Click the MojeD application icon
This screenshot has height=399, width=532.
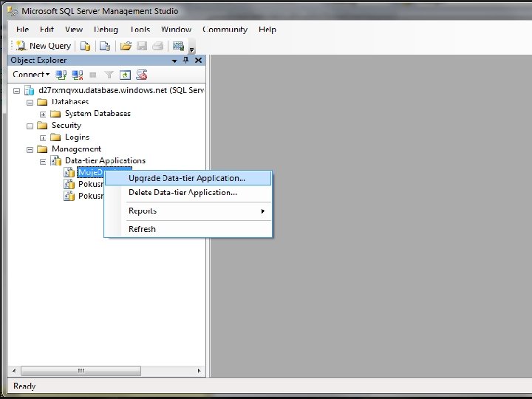point(69,172)
